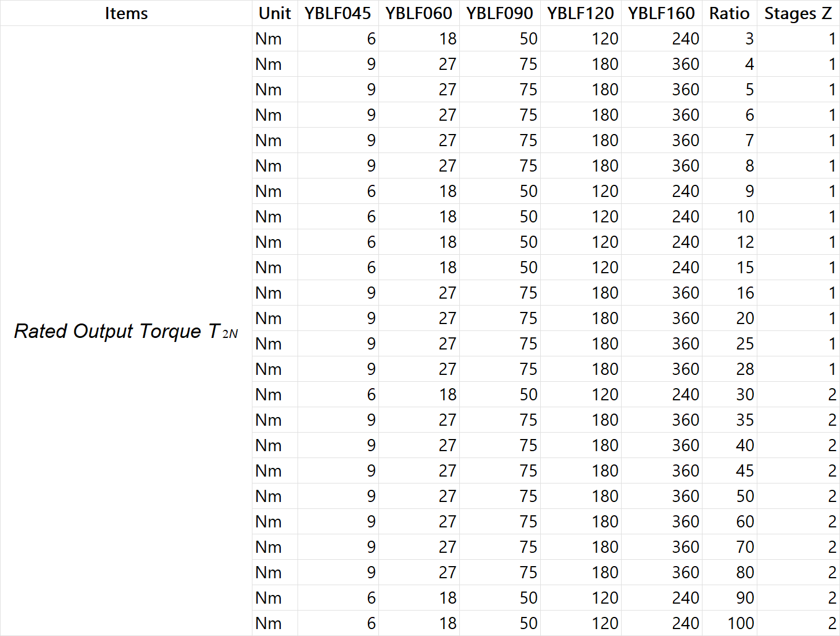Select YBLF090 value in ratio 12 row
840x636 pixels.
tap(500, 242)
